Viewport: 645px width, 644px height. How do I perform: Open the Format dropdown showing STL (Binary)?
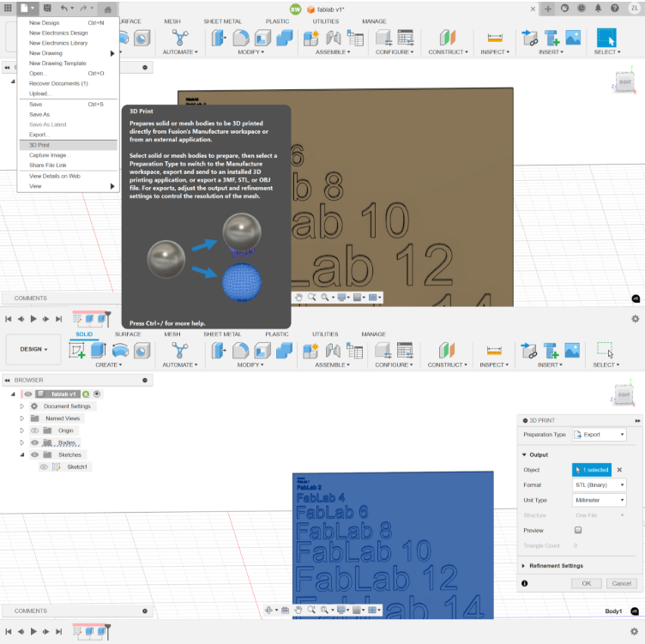point(599,485)
